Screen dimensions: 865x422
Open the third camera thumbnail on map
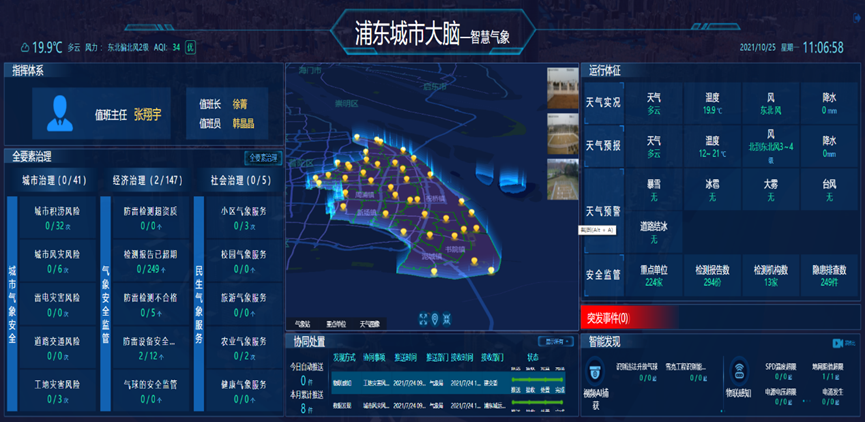click(563, 179)
